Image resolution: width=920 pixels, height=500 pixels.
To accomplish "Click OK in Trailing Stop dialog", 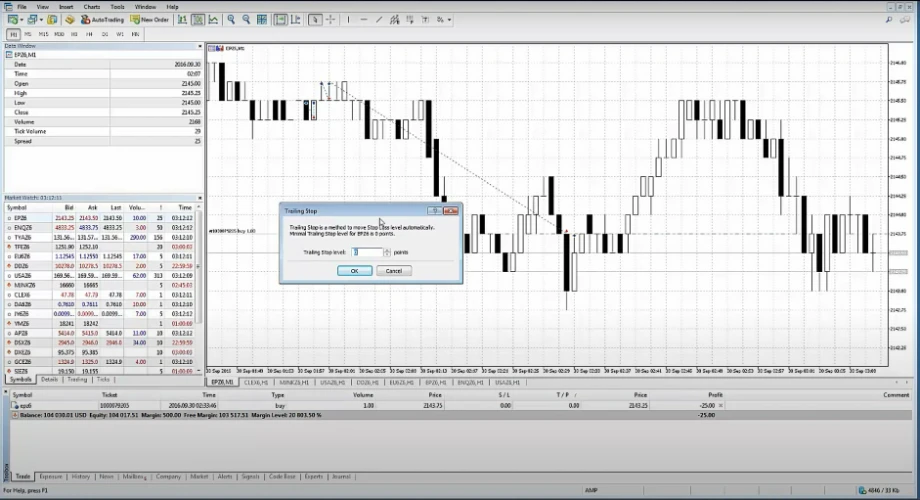I will [354, 271].
